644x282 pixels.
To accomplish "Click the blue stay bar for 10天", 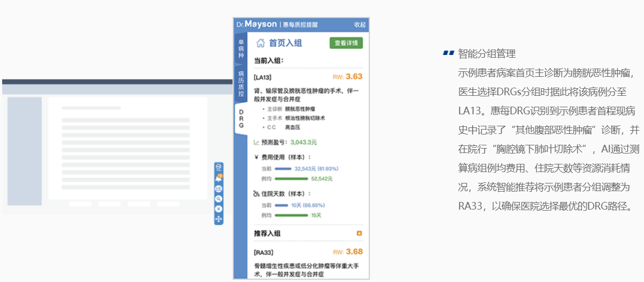I will [x=281, y=205].
